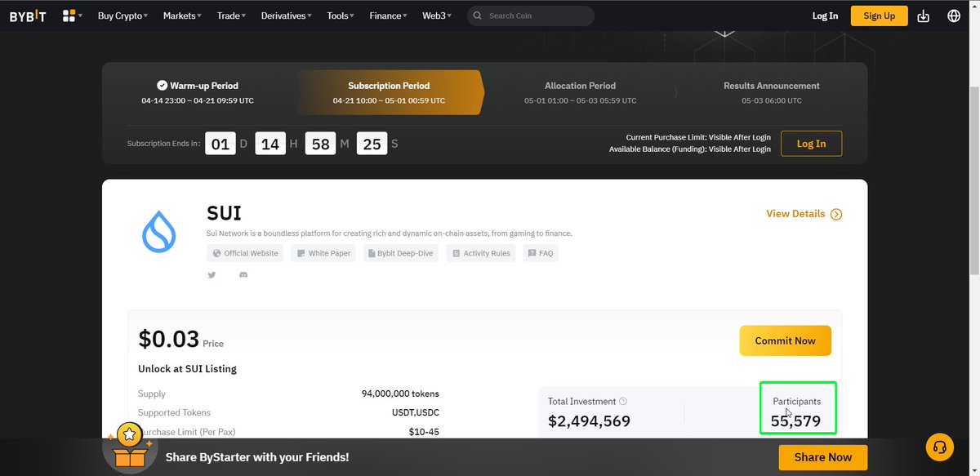Open the language globe icon
This screenshot has height=476, width=980.
click(x=954, y=16)
